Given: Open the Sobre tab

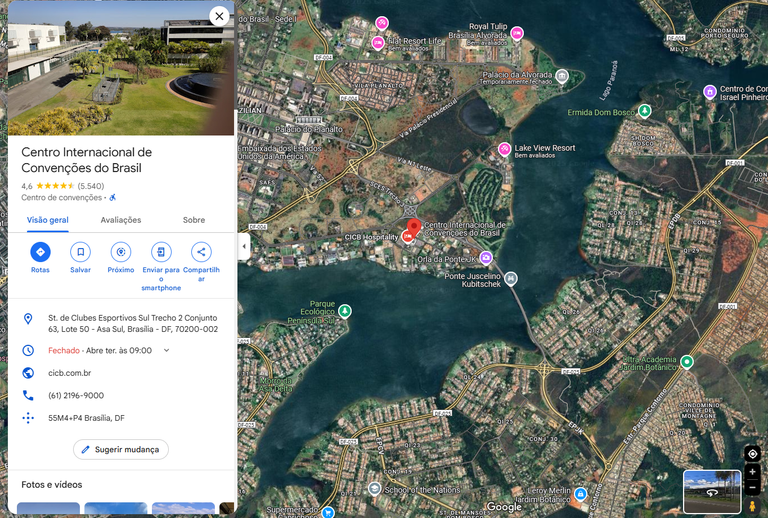Looking at the screenshot, I should [x=194, y=220].
